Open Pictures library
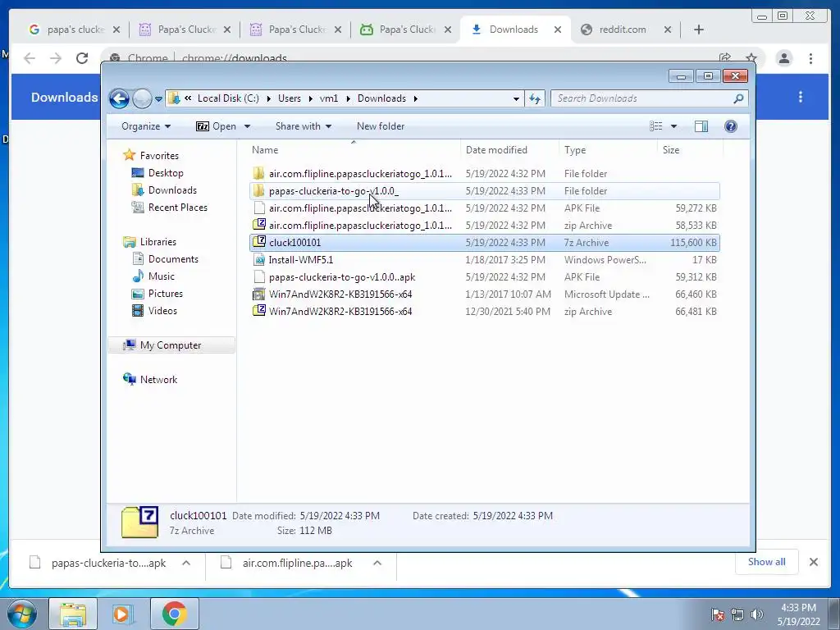Viewport: 840px width, 630px height. (x=165, y=294)
